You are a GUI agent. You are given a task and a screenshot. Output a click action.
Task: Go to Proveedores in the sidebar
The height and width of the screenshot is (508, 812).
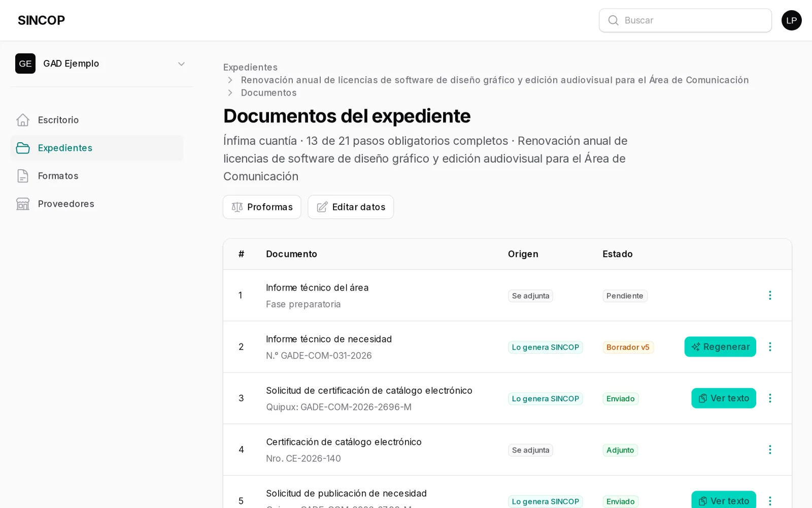96,204
